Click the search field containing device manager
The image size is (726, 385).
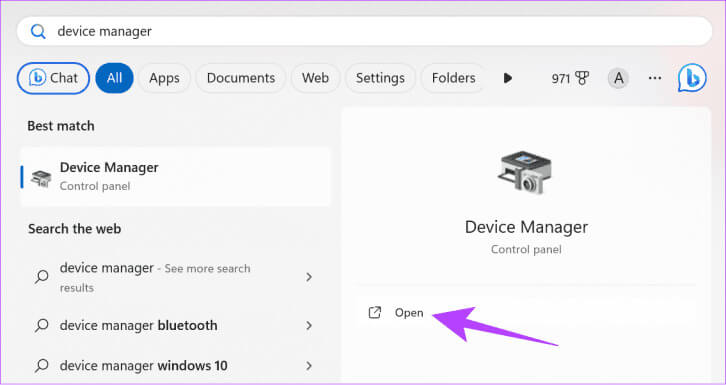(x=364, y=31)
